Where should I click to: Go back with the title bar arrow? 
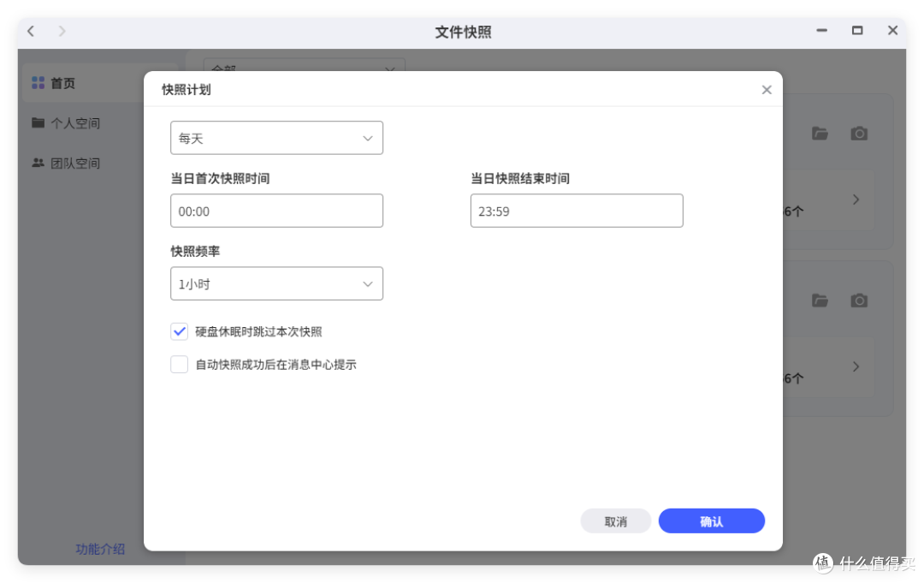coord(32,31)
